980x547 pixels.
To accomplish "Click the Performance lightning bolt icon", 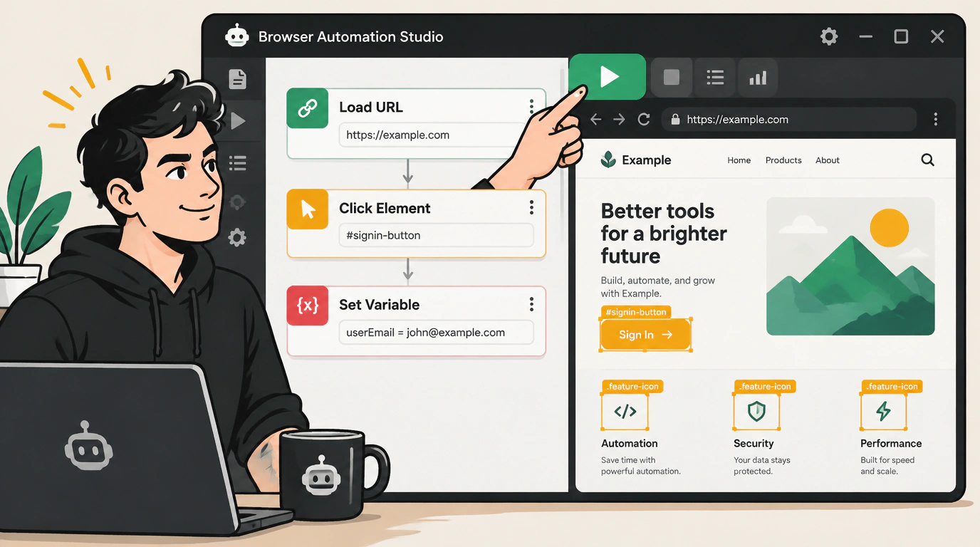I will point(883,411).
